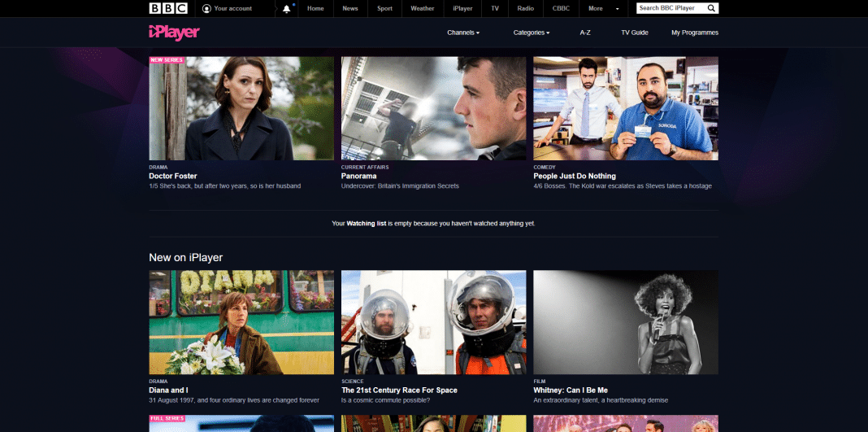Image resolution: width=868 pixels, height=432 pixels.
Task: Open People Just Do Nothing thumbnail
Action: [626, 108]
